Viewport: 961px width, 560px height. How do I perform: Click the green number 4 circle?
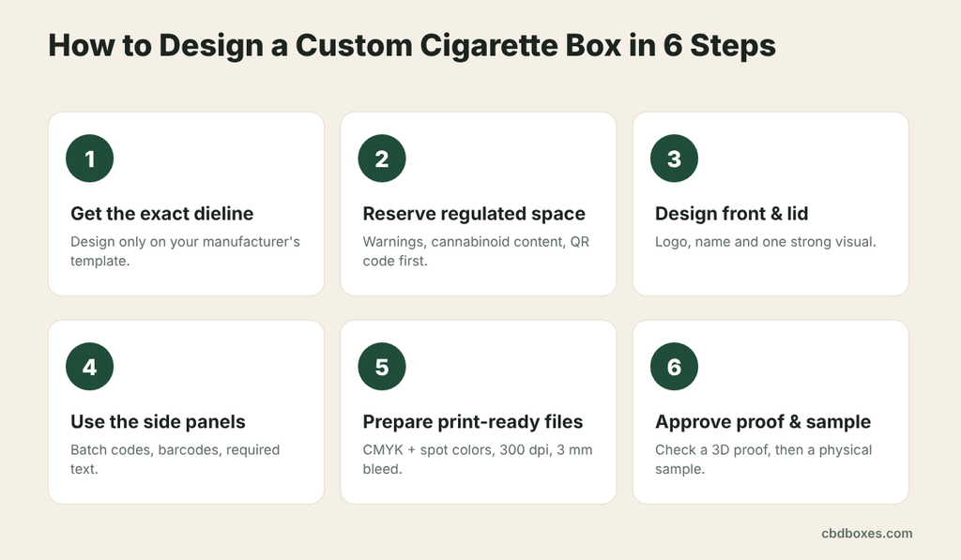[x=89, y=367]
